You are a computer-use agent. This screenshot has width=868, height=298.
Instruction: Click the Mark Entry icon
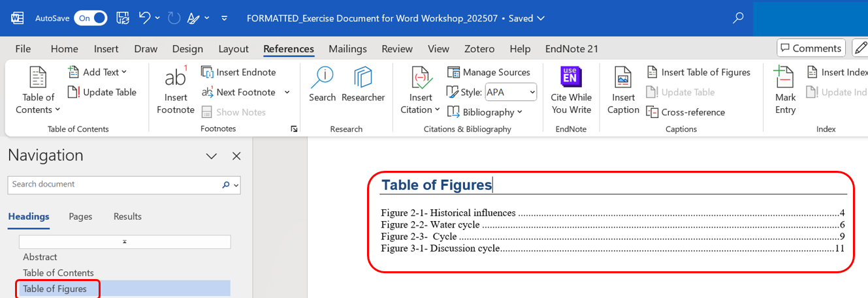tap(785, 78)
